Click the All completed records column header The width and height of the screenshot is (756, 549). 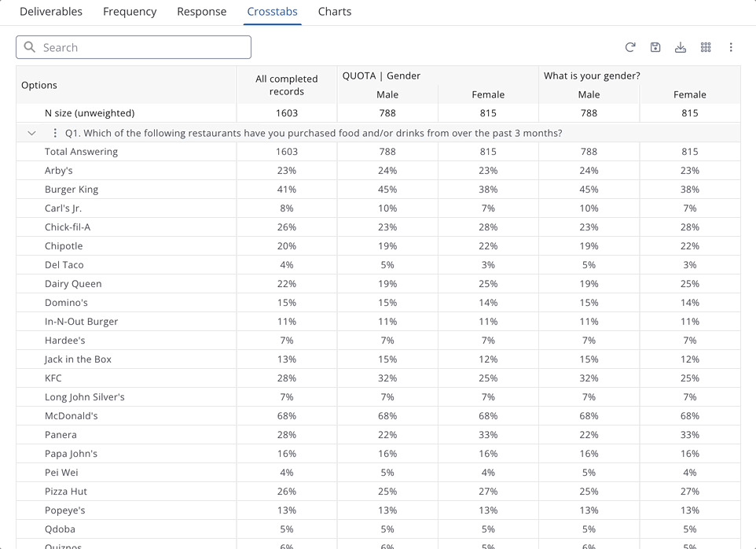pyautogui.click(x=287, y=85)
